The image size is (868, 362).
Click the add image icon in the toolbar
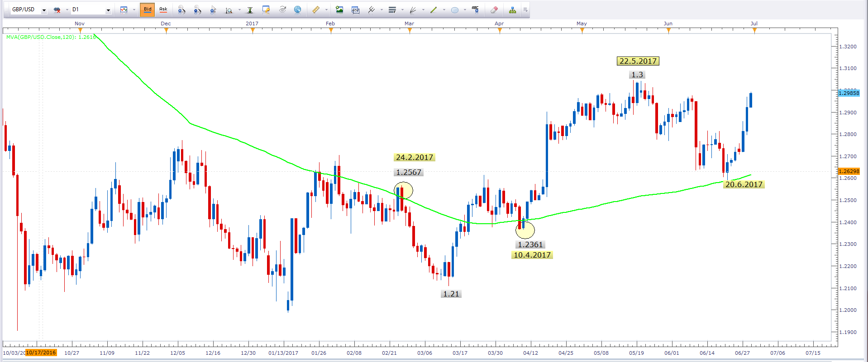pyautogui.click(x=339, y=9)
